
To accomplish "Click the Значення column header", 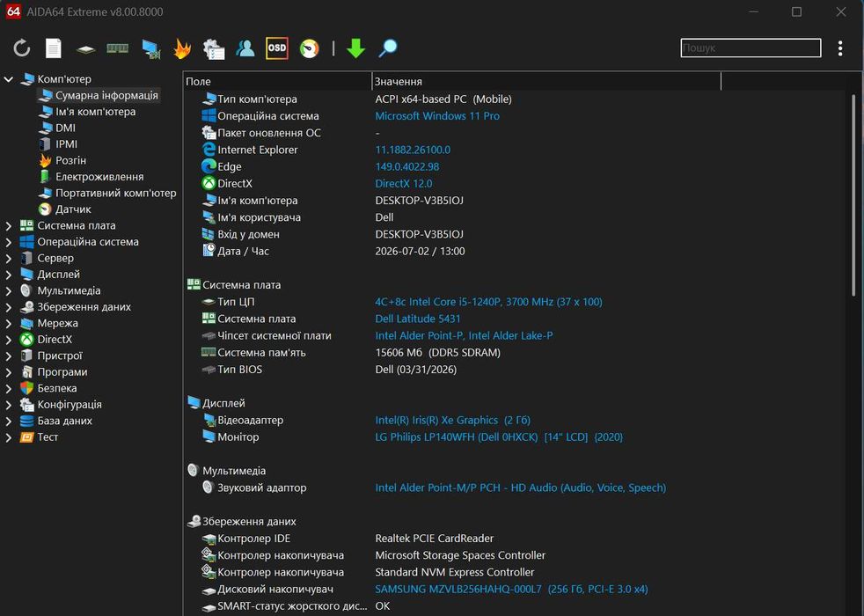I will point(546,82).
